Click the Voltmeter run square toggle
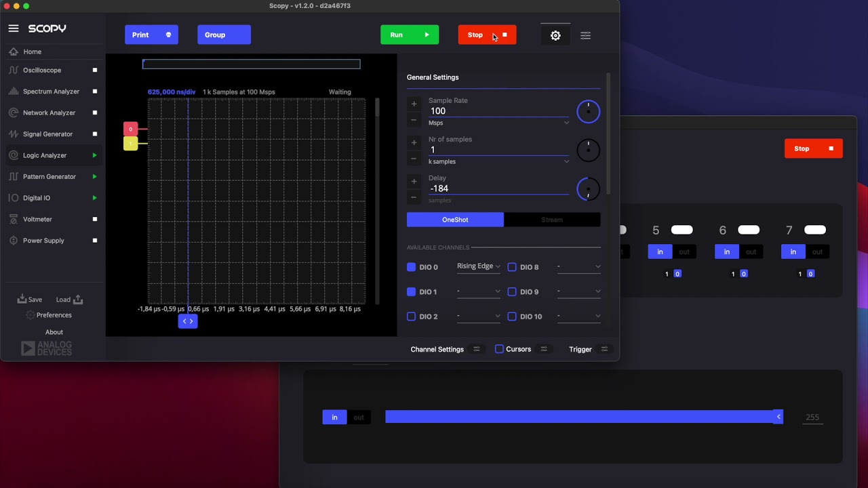The height and width of the screenshot is (488, 868). pos(95,219)
